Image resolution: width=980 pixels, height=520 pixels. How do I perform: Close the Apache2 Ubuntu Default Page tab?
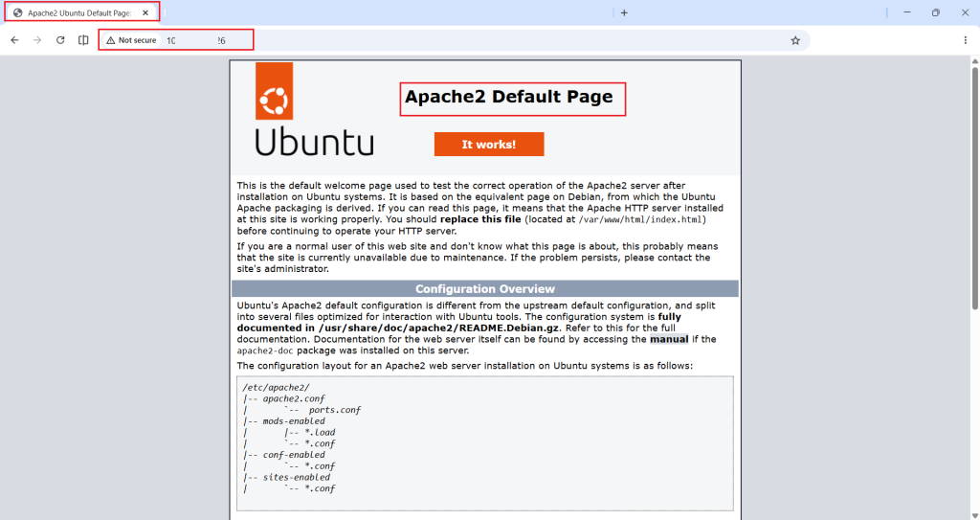145,12
